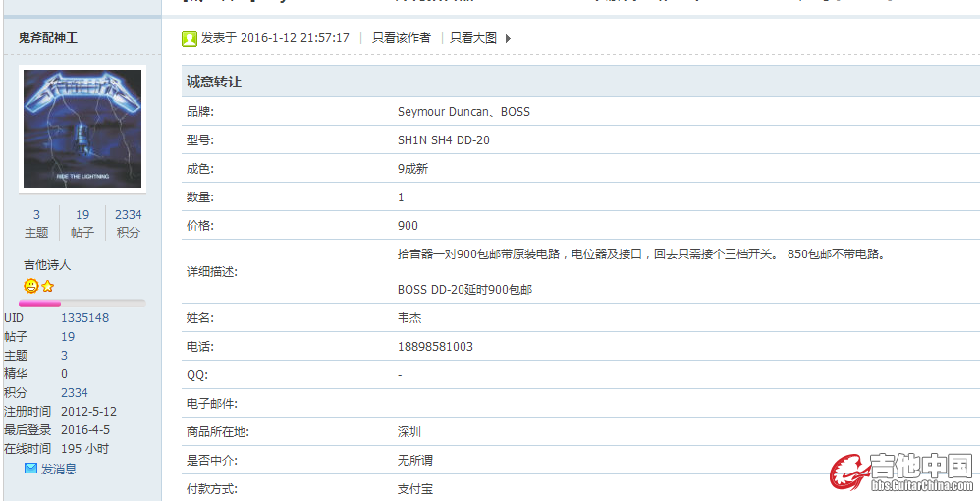Screen dimensions: 980x501
Task: Click the condition value 9成新
Action: [x=412, y=169]
